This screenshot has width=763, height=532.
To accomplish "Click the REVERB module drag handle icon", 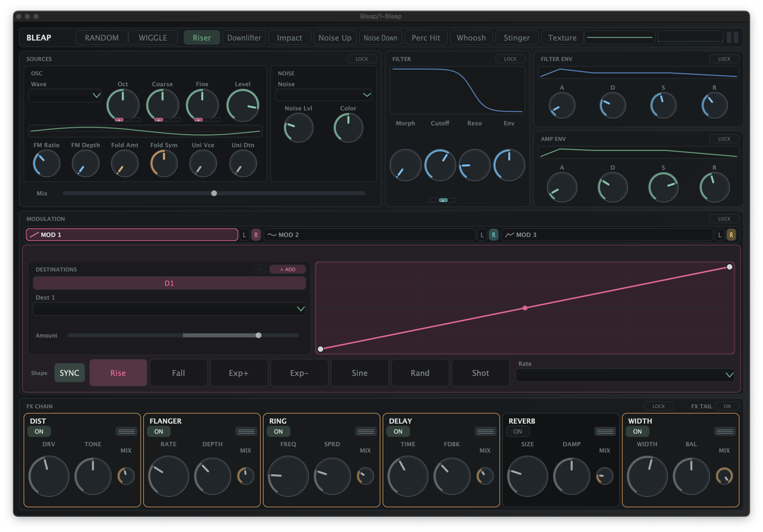I will tap(605, 431).
